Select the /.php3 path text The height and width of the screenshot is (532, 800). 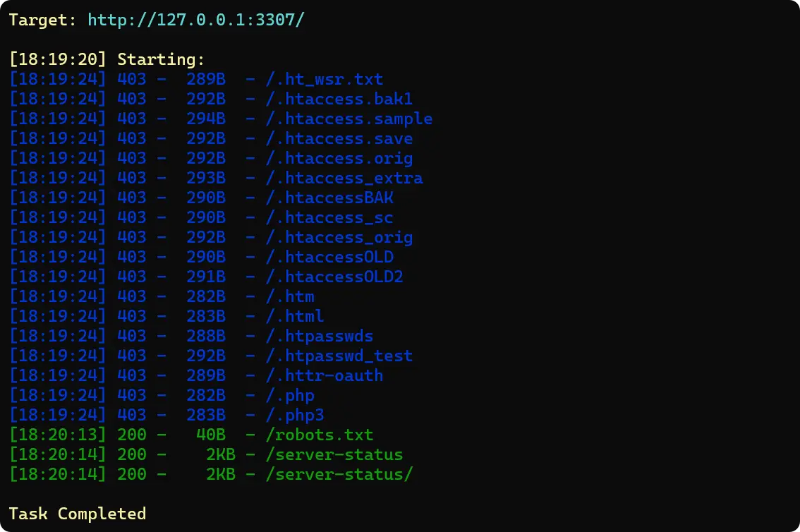click(295, 415)
